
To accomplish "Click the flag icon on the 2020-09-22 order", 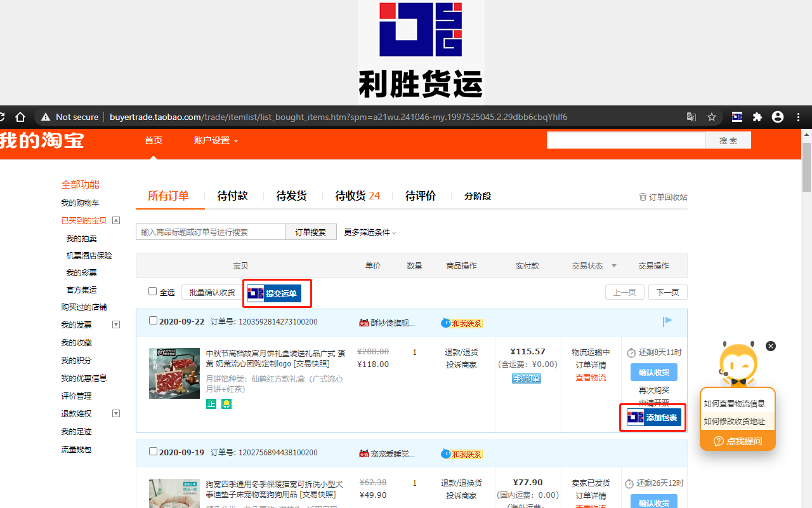I will pyautogui.click(x=667, y=322).
